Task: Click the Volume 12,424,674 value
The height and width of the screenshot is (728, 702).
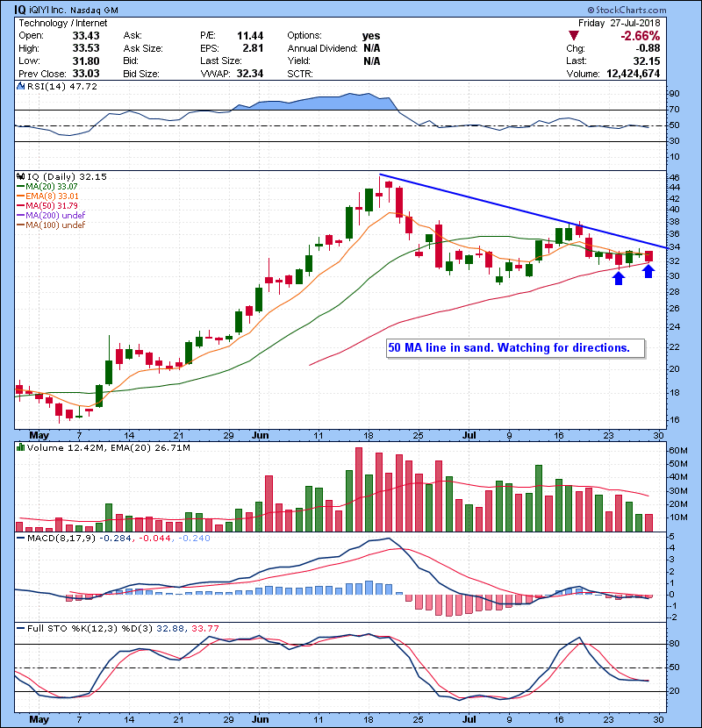Action: [x=633, y=74]
